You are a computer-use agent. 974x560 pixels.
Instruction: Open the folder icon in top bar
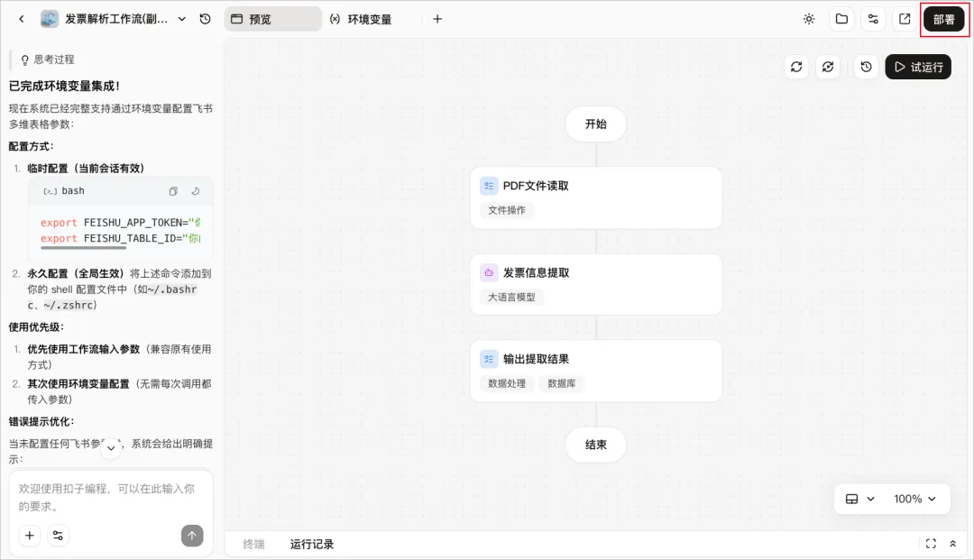click(x=841, y=19)
